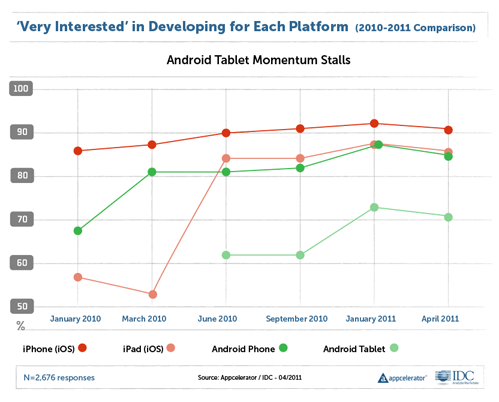Viewport: 499px width, 402px height.
Task: Click the Android Phone green legend dot
Action: tap(283, 348)
